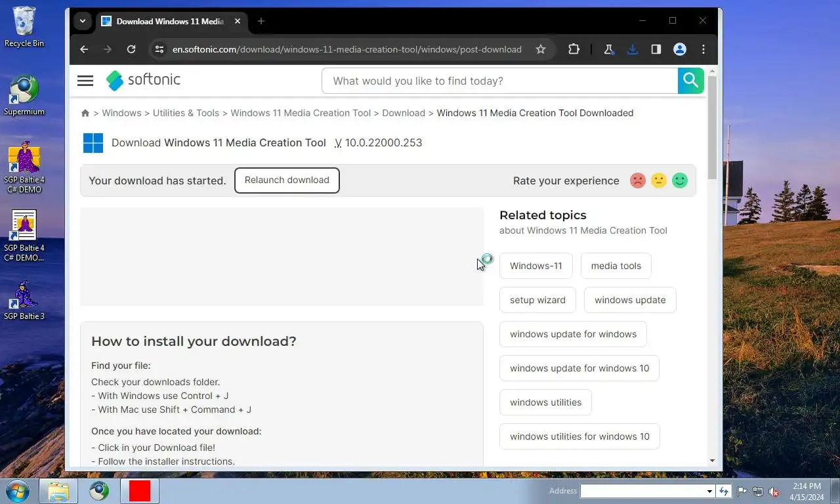Click the taskbar Address input field
The height and width of the screenshot is (504, 840).
tap(642, 491)
